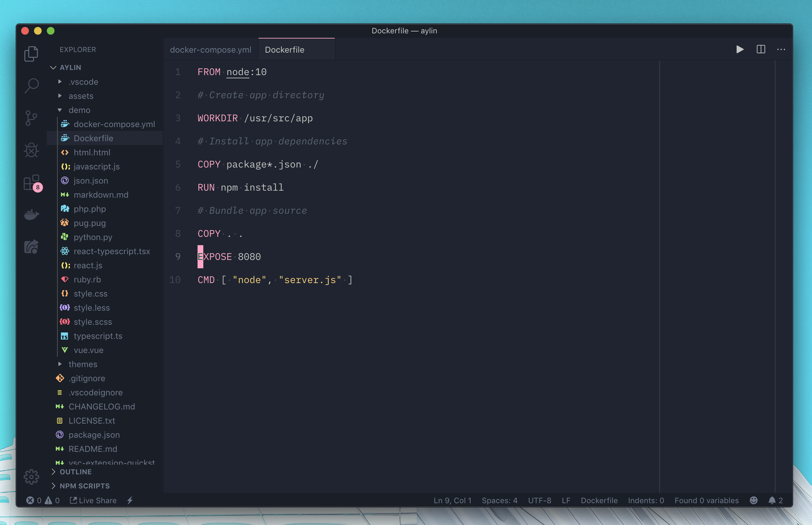The width and height of the screenshot is (812, 525).
Task: Open the Source Control panel
Action: [x=31, y=118]
